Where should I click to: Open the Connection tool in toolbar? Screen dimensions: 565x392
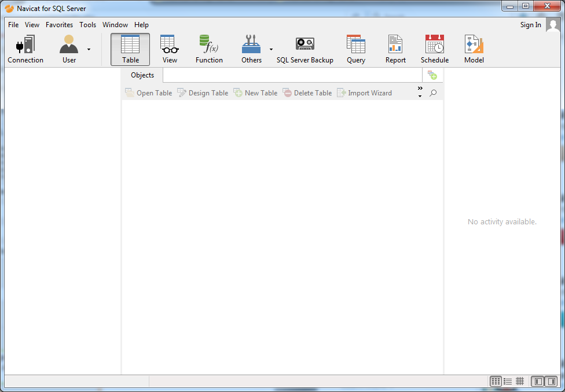(25, 49)
